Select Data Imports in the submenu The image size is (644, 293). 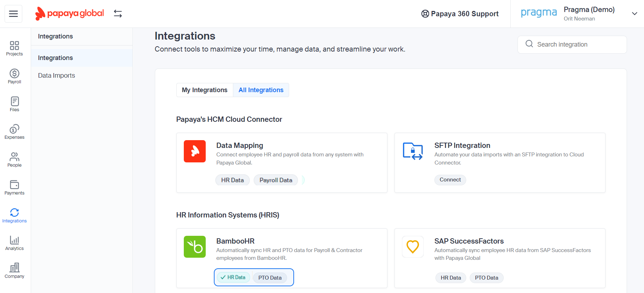tap(82, 76)
